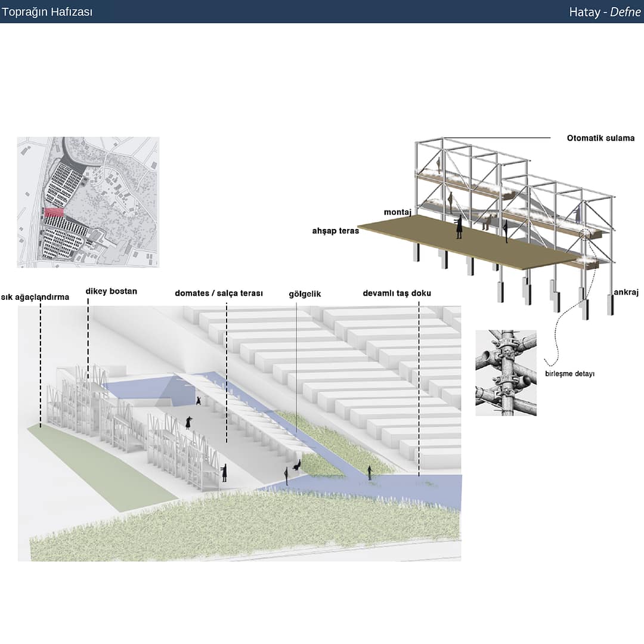644x644 pixels.
Task: Open the scaffold joint detail image
Action: (x=506, y=373)
